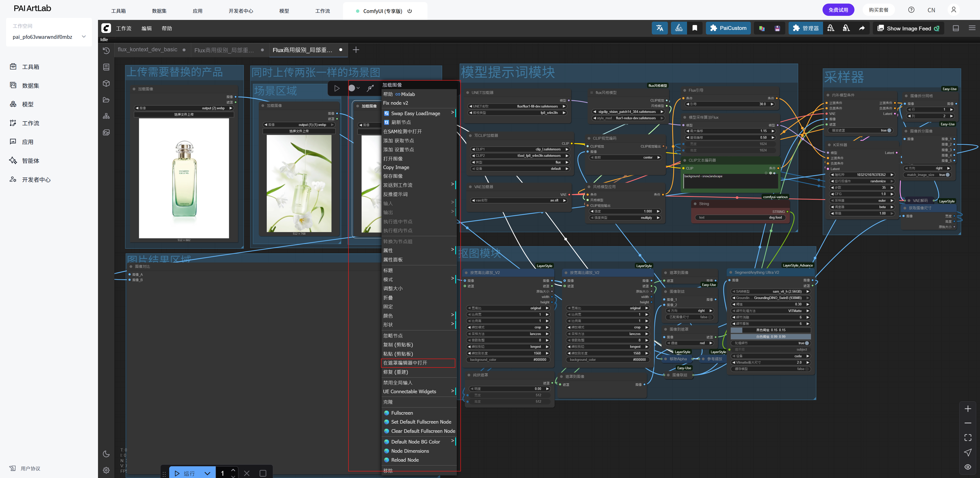Open the node library cube icon

[x=106, y=83]
